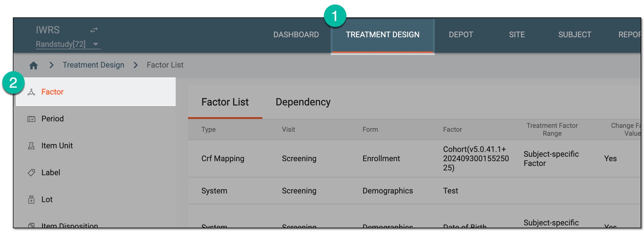Viewport: 644px width, 231px height.
Task: Click the Enrollment form cell
Action: [381, 158]
